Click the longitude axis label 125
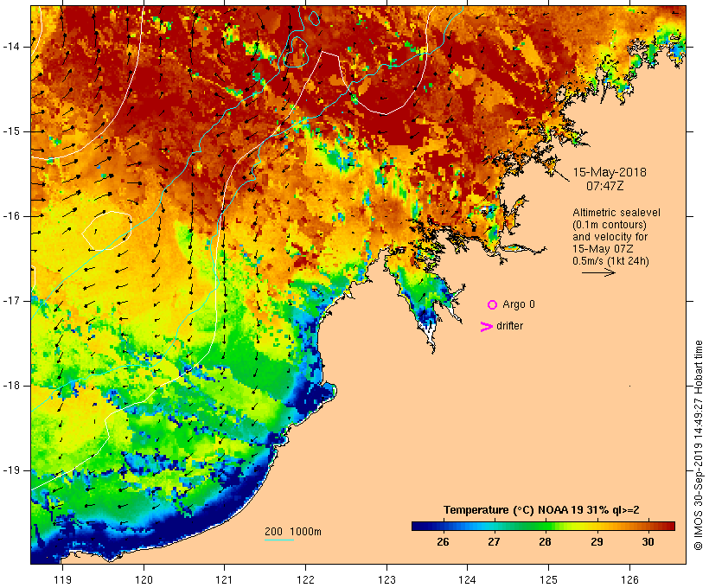The image size is (709, 588). point(548,579)
